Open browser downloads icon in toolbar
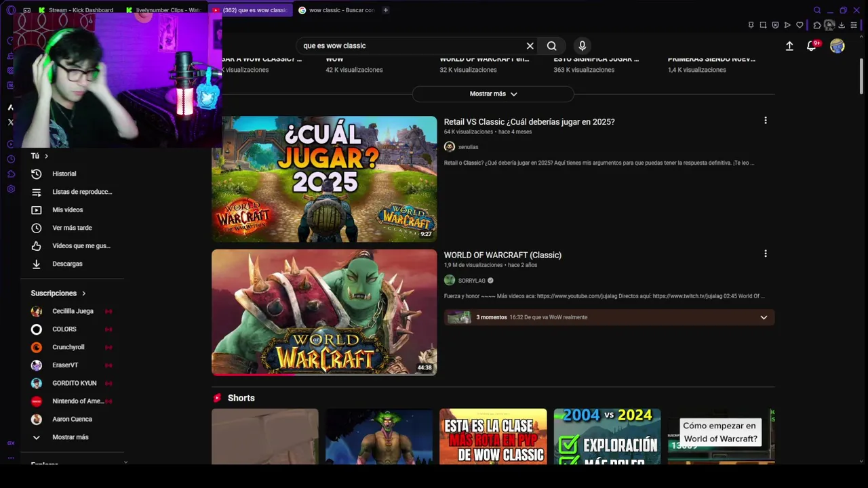Screen dimensions: 868x488 pos(842,25)
